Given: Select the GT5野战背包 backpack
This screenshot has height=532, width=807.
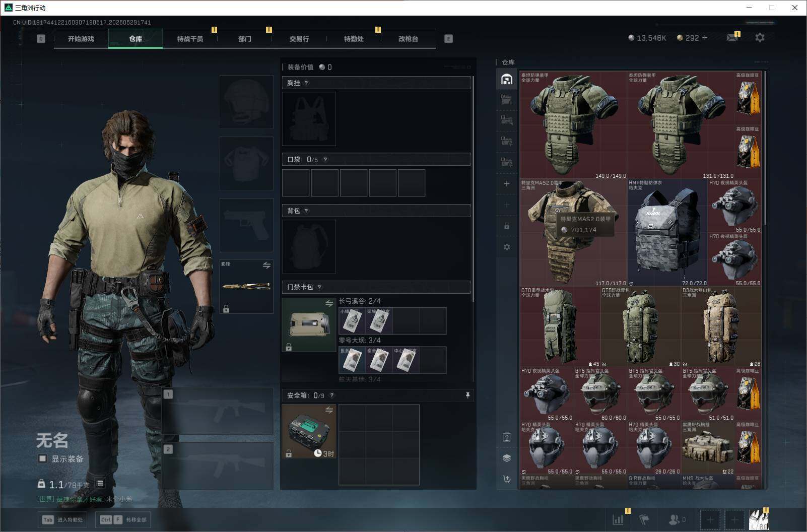Looking at the screenshot, I should click(640, 327).
